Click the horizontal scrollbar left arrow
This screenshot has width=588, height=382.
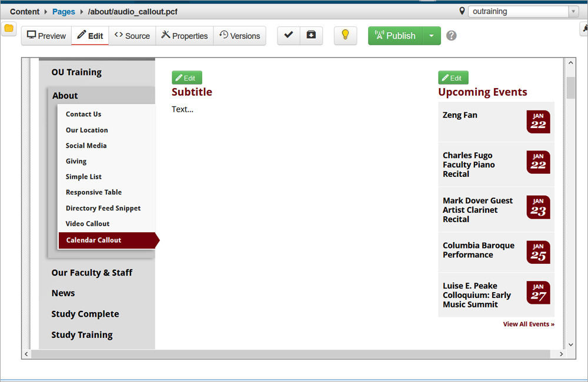(x=26, y=354)
